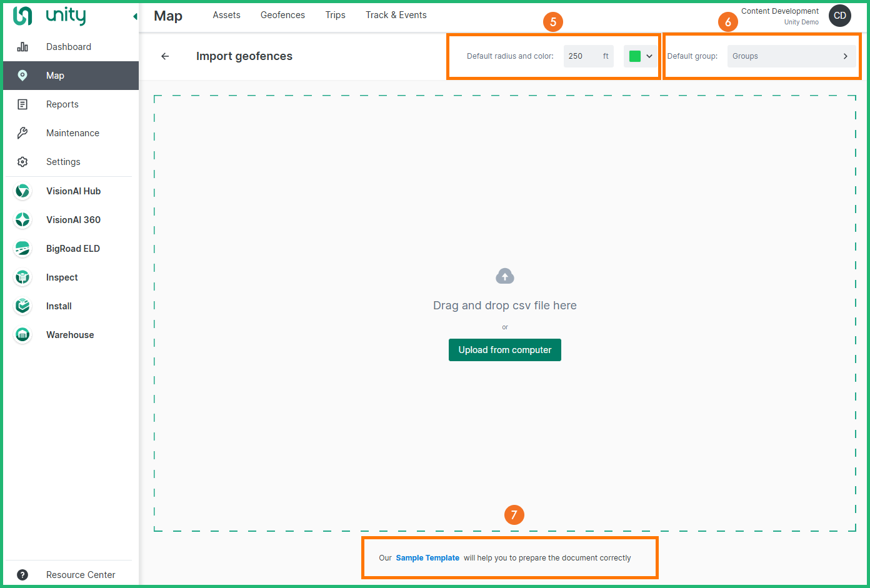
Task: Go back using the left arrow
Action: [165, 56]
